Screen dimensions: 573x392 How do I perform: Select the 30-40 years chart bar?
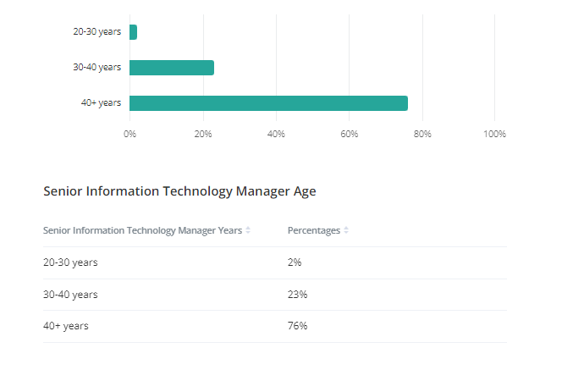172,68
